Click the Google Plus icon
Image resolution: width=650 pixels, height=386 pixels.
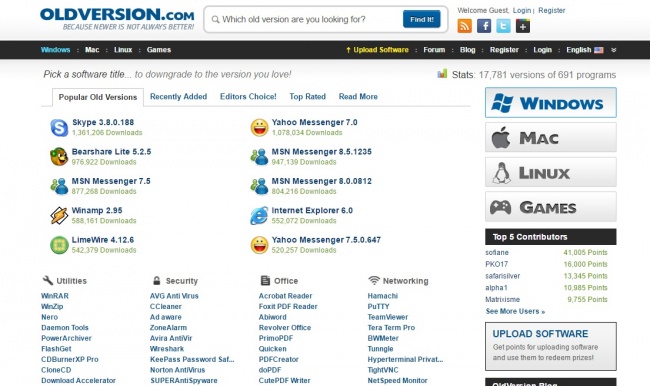pos(523,26)
